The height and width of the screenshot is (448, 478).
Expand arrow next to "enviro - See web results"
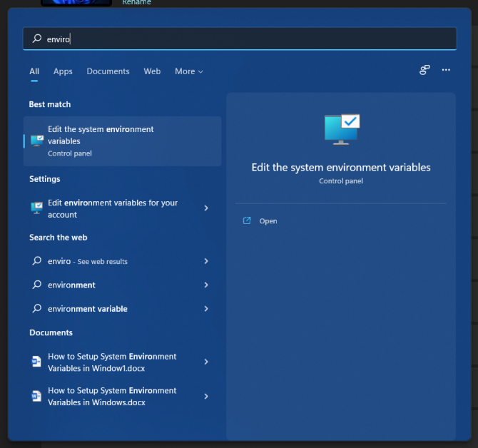point(206,261)
